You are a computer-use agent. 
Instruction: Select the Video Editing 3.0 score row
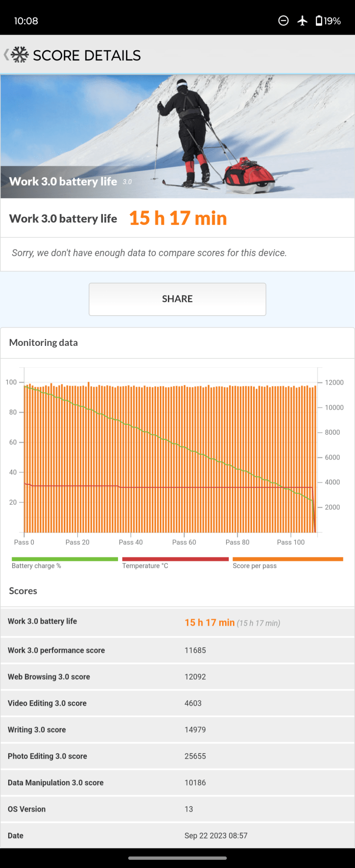177,703
